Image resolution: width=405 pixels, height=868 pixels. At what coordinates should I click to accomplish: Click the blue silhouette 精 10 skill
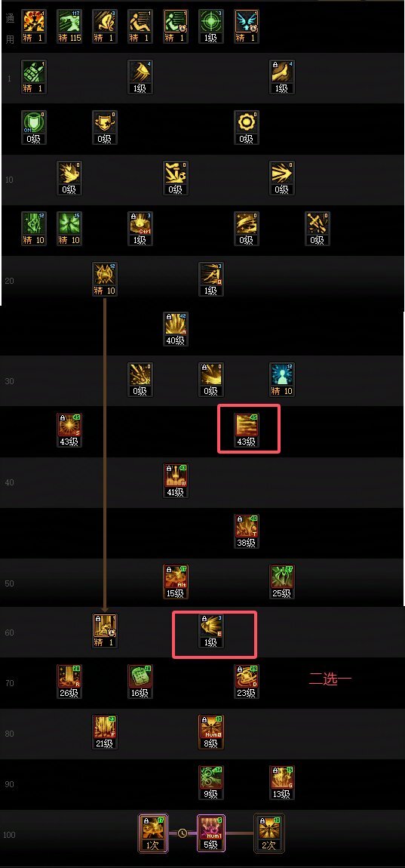pos(281,380)
